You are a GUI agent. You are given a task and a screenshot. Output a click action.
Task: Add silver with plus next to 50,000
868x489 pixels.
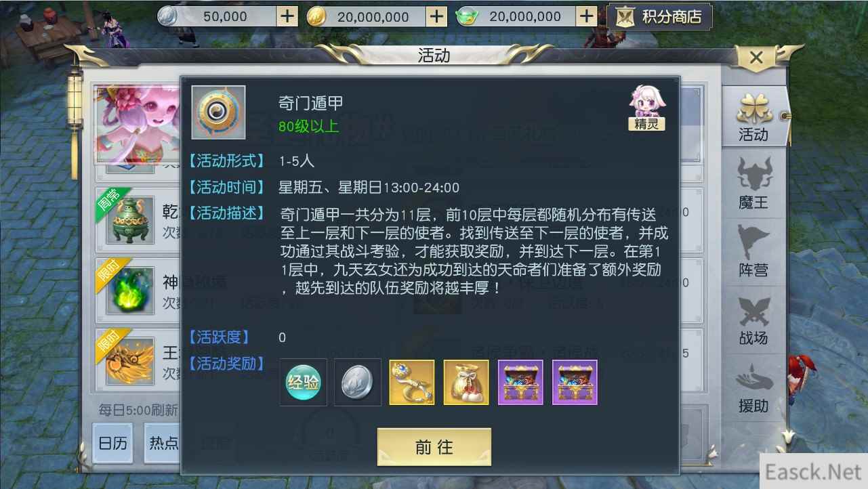pos(288,16)
